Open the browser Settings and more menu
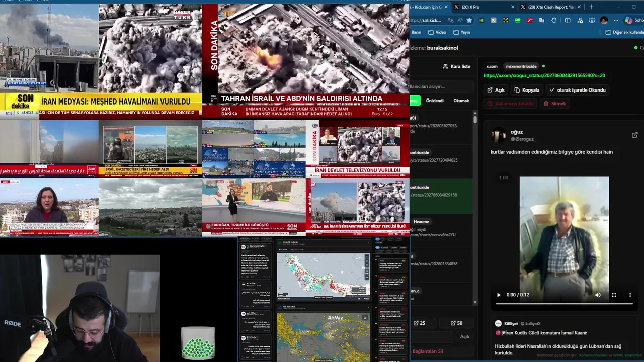Viewport: 644px width, 362px height. (x=616, y=20)
